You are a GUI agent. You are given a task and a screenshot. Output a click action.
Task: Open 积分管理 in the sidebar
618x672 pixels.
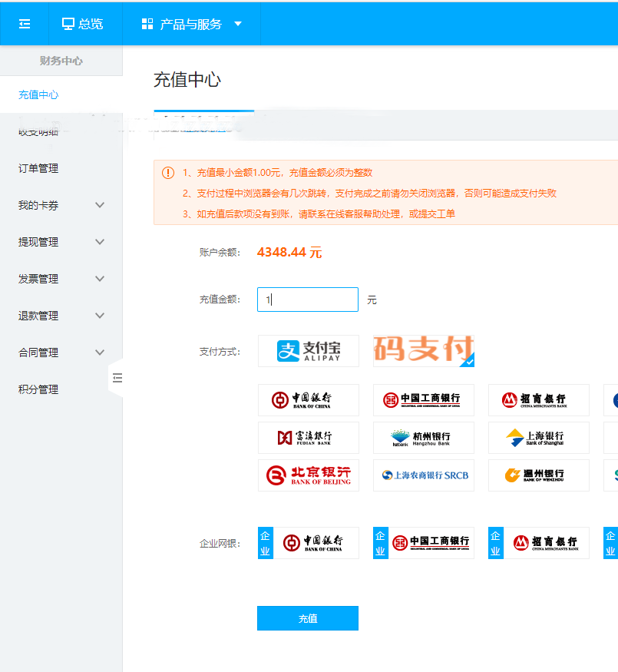coord(38,389)
